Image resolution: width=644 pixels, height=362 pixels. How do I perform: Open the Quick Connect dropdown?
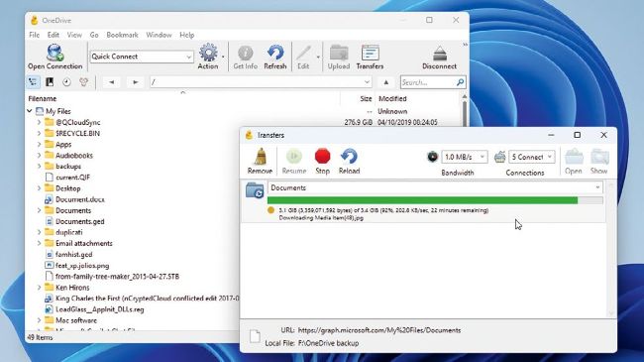click(x=188, y=57)
